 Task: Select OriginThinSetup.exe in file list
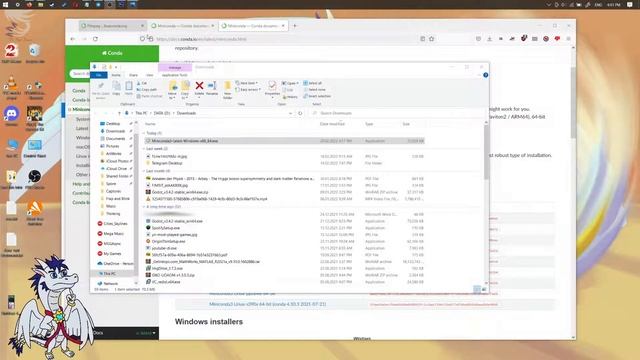(285, 241)
